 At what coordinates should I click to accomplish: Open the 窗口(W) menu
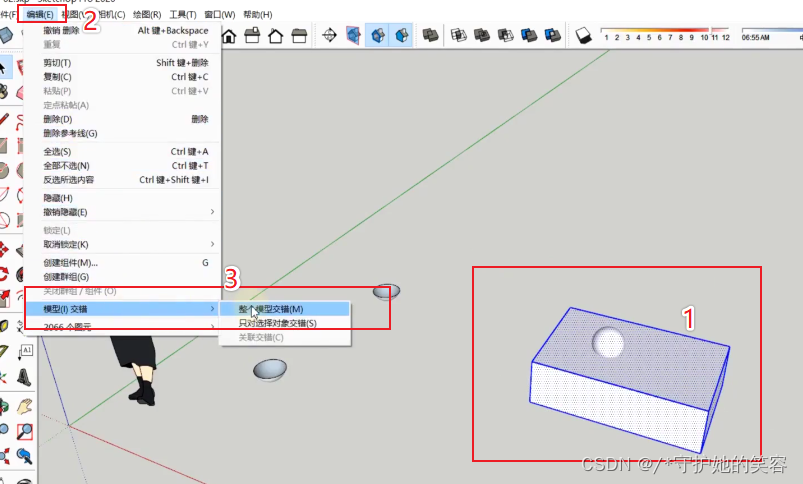click(220, 14)
